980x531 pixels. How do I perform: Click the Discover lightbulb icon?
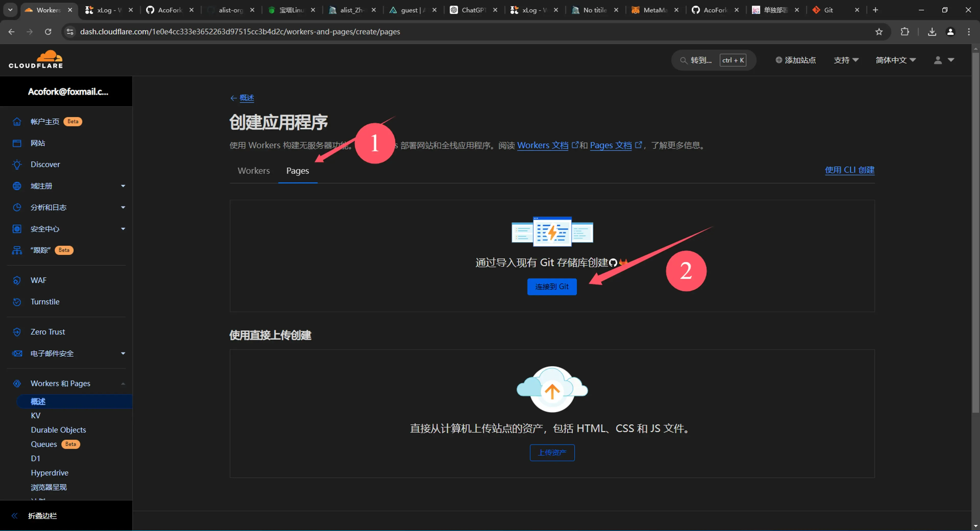click(17, 164)
